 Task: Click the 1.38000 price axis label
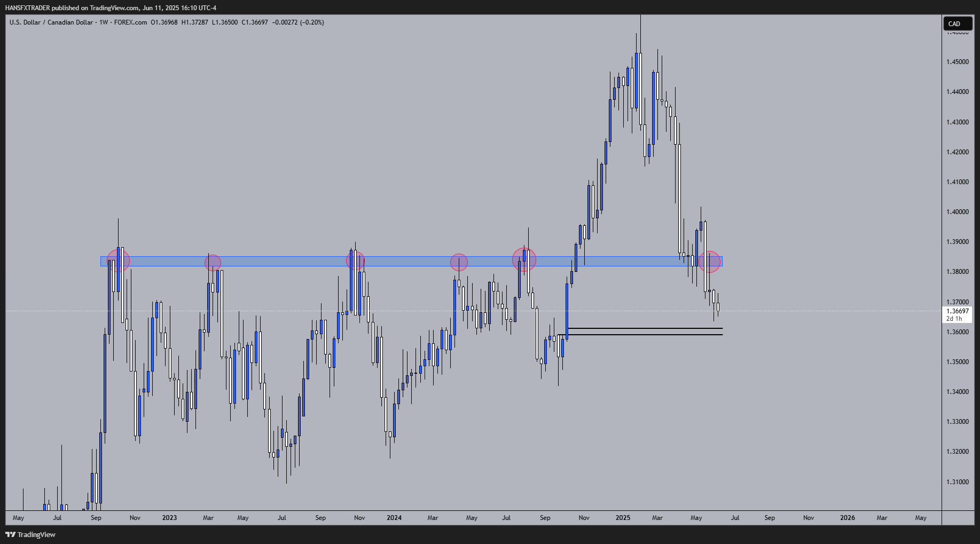958,272
